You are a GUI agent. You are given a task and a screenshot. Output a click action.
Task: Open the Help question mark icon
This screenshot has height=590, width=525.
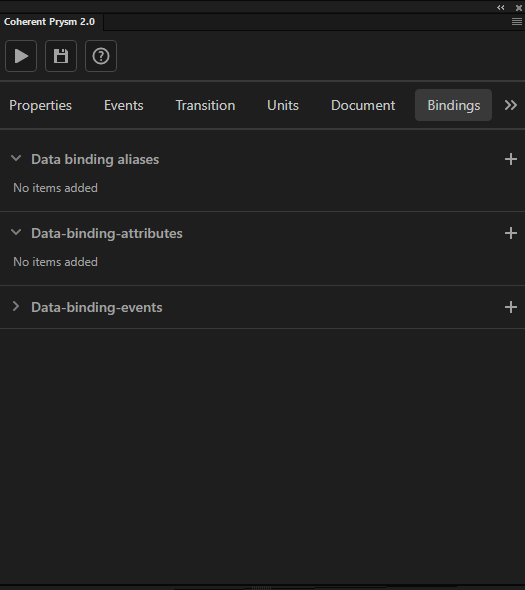click(x=101, y=56)
